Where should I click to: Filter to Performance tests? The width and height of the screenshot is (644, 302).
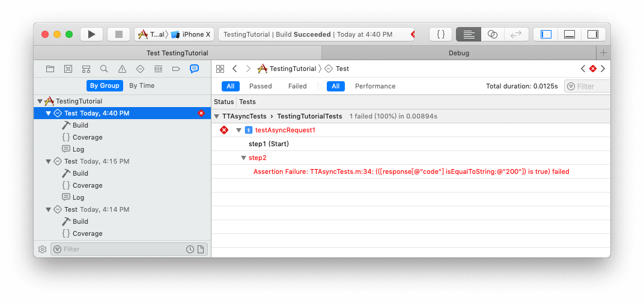[375, 86]
